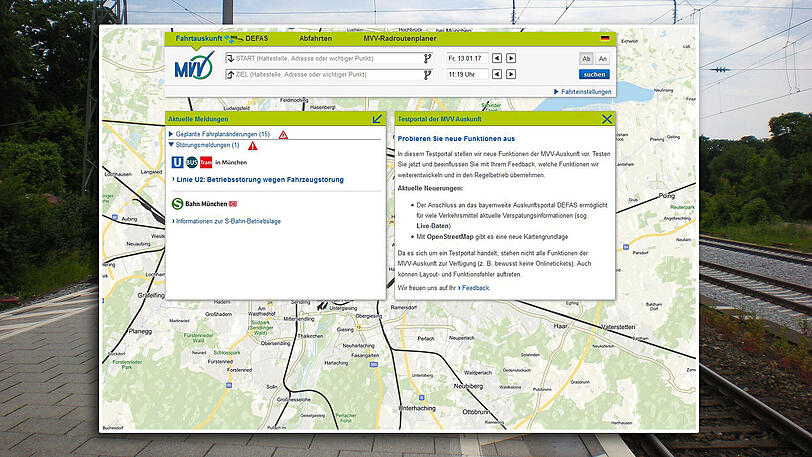Click the Aktuelle Meldungen panel title

[x=198, y=119]
